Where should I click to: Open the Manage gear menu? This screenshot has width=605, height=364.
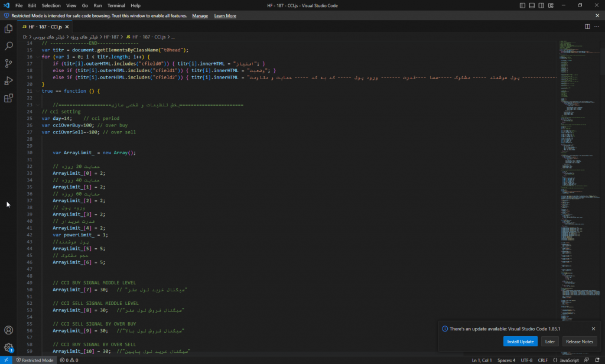(9, 348)
